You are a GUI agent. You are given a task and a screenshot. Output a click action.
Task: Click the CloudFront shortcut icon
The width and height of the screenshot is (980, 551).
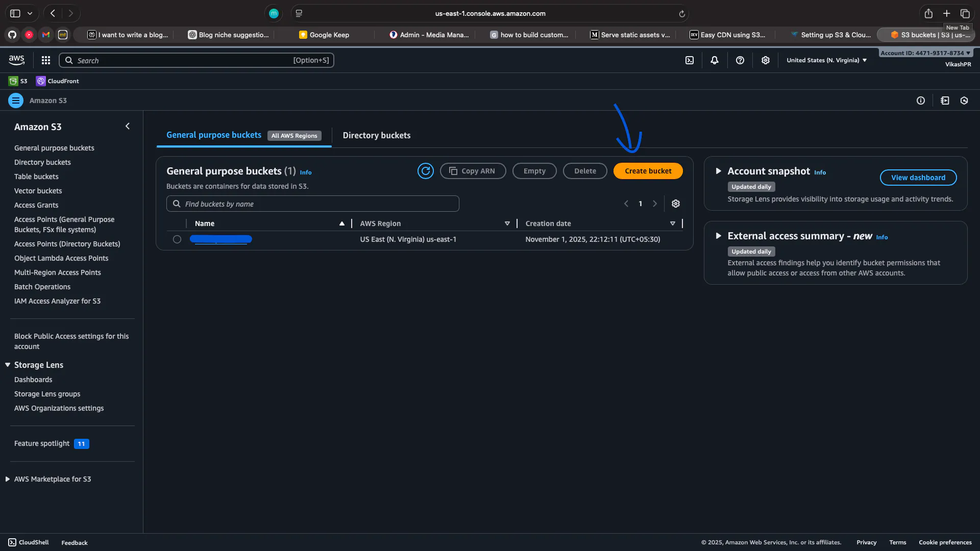point(41,81)
